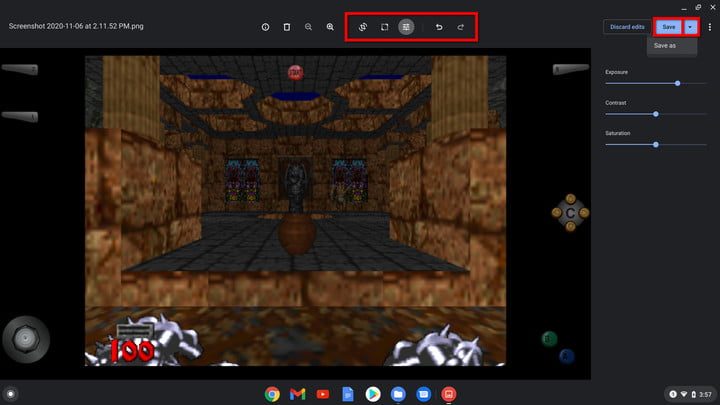The image size is (720, 405).
Task: Click the Saturation slider handle
Action: [656, 145]
